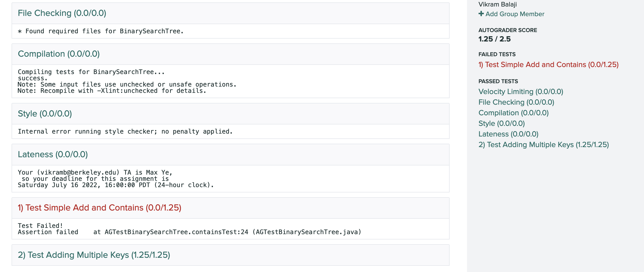
Task: Click the Assertion failed stack trace line
Action: tap(189, 232)
